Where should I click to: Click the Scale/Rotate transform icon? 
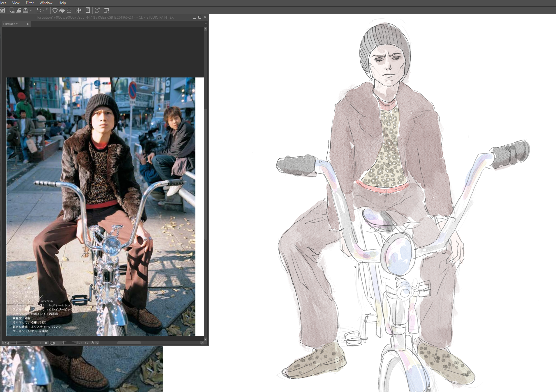(69, 10)
